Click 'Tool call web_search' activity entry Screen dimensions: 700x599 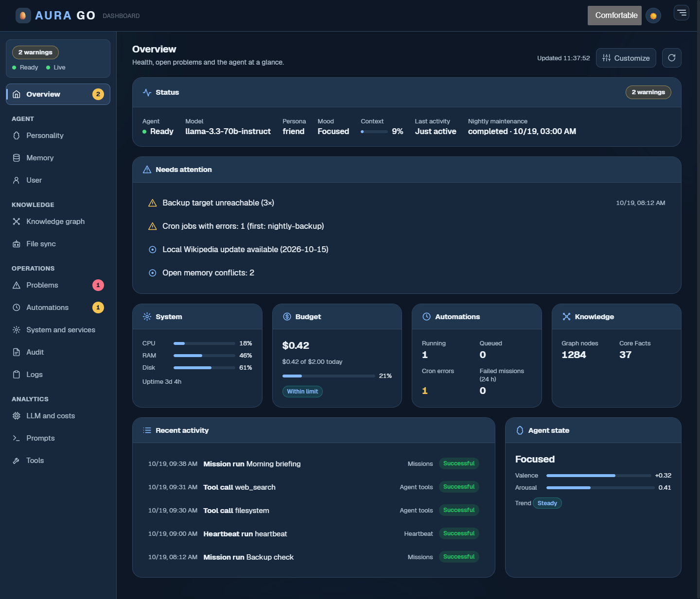(314, 487)
